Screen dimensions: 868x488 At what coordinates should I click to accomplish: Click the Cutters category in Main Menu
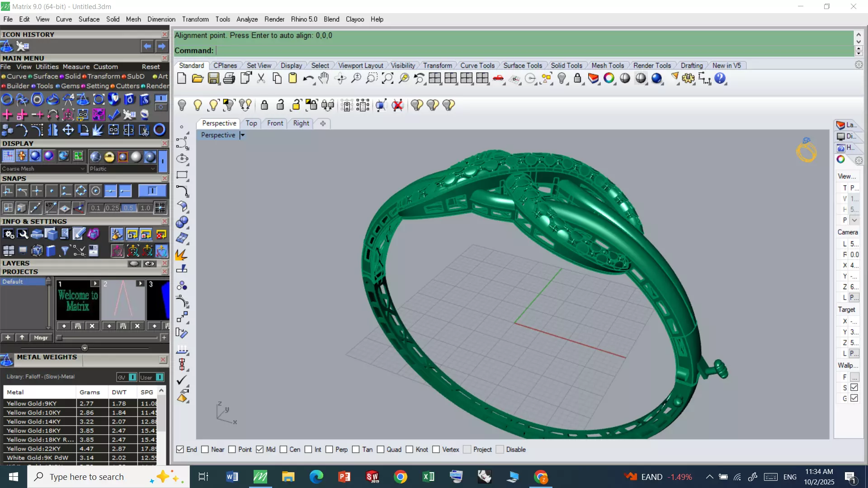pos(127,86)
